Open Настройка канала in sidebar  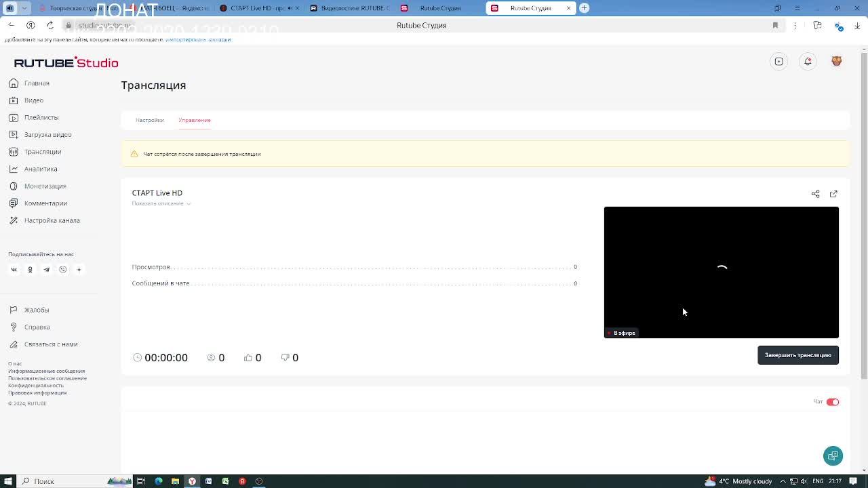[44, 220]
